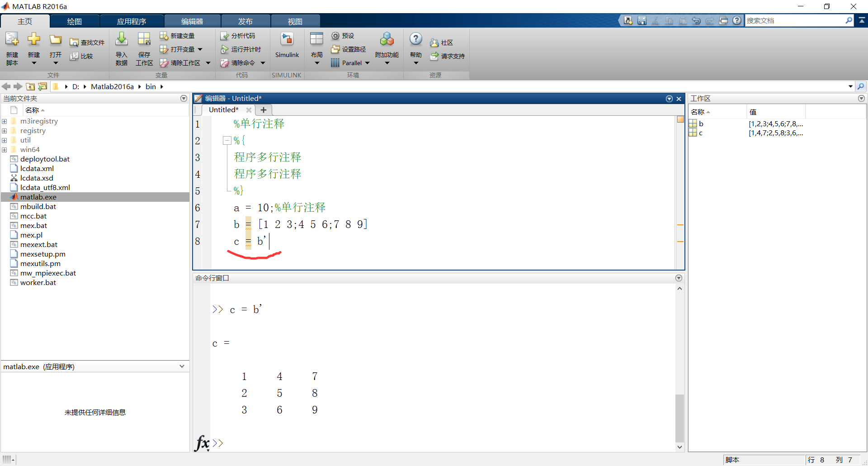Switch to the Publish (发布) tab
Image resolution: width=868 pixels, height=466 pixels.
point(245,21)
